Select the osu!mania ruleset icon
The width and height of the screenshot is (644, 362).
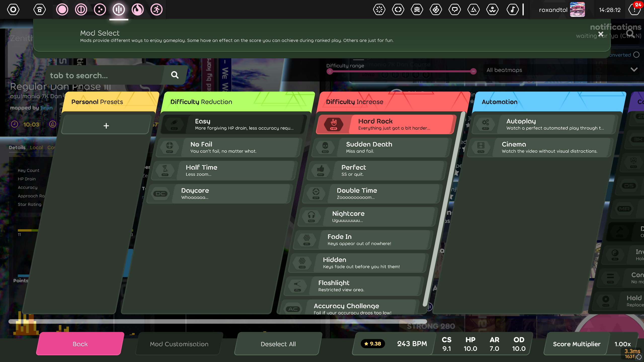tap(118, 9)
